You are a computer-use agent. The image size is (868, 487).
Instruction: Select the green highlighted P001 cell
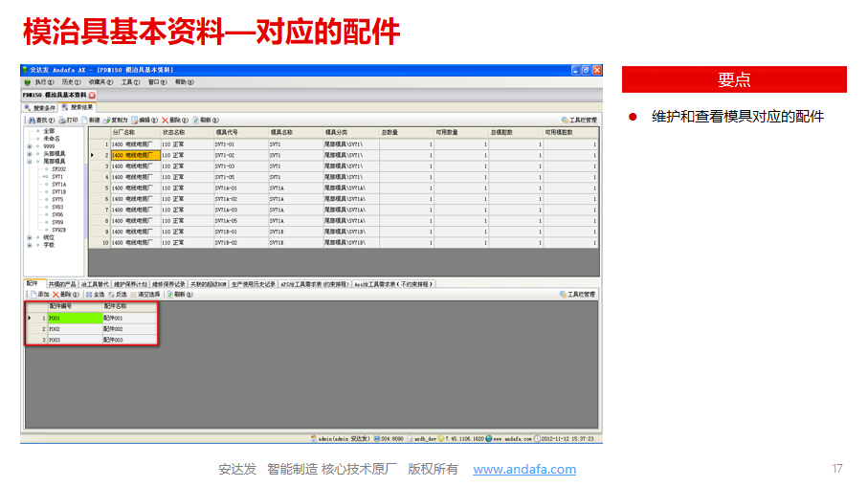click(75, 318)
